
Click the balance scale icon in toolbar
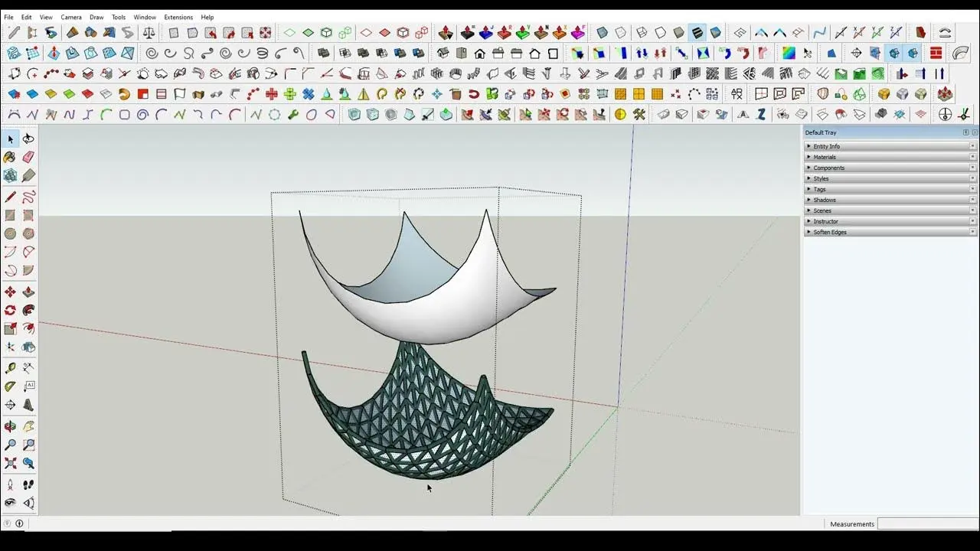(x=149, y=33)
